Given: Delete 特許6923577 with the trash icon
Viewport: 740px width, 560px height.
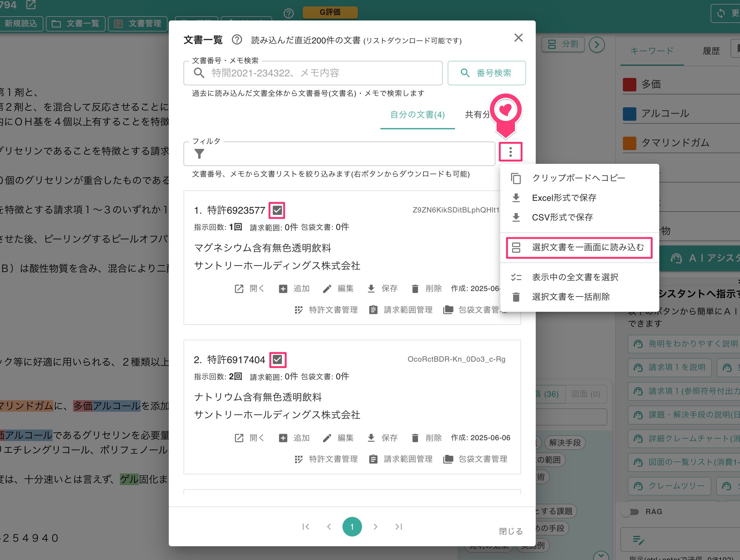Looking at the screenshot, I should pyautogui.click(x=415, y=288).
